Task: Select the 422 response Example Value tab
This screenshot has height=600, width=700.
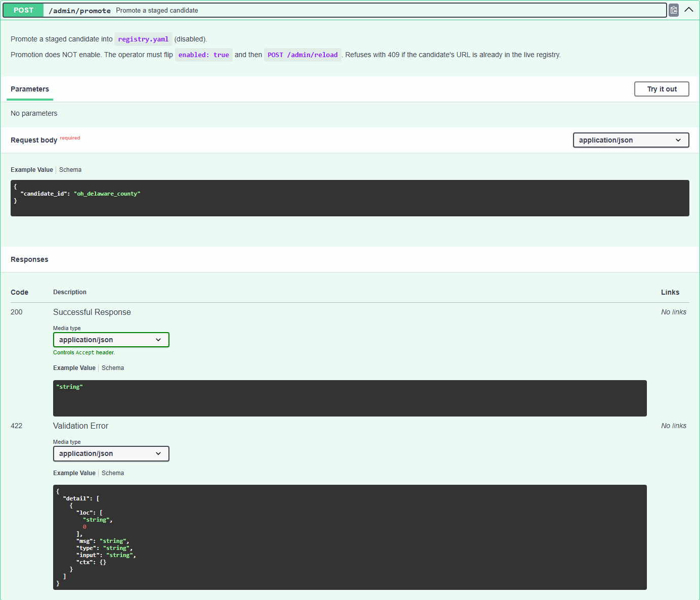Action: [74, 473]
